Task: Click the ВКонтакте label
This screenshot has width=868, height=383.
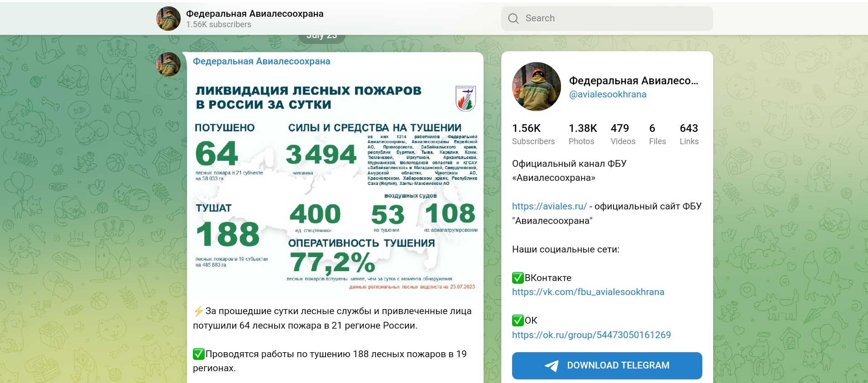Action: [x=548, y=278]
